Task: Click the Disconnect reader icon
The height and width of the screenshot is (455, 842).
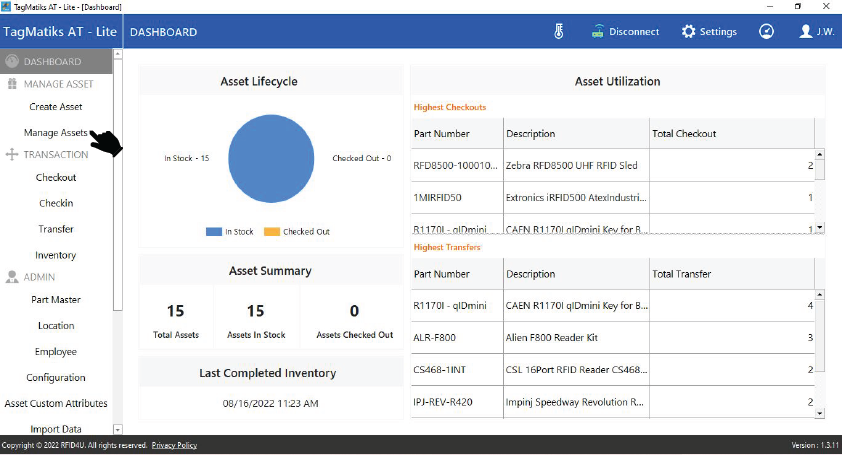Action: [x=598, y=31]
